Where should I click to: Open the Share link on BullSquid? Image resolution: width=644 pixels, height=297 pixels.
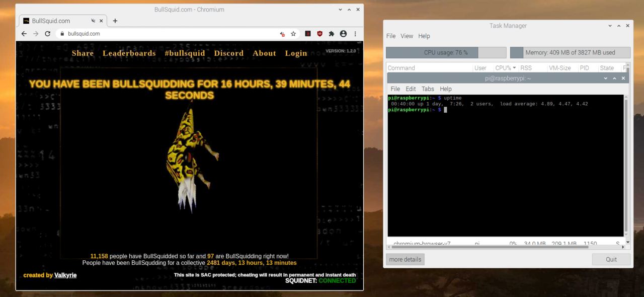click(x=83, y=53)
